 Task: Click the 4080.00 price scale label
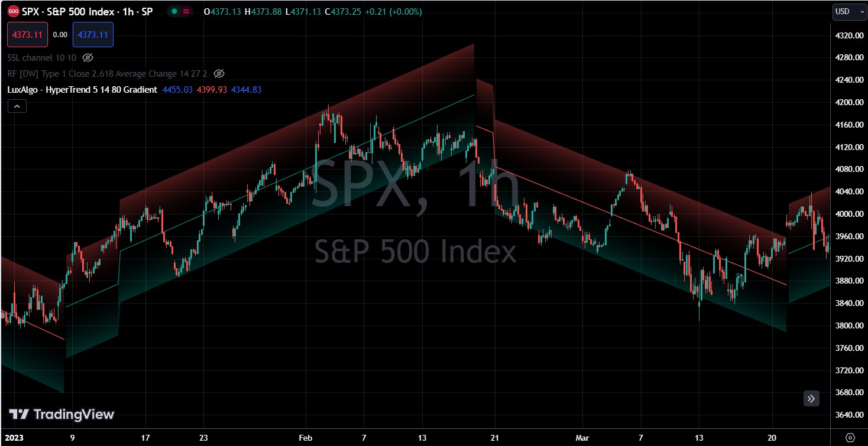coord(850,169)
